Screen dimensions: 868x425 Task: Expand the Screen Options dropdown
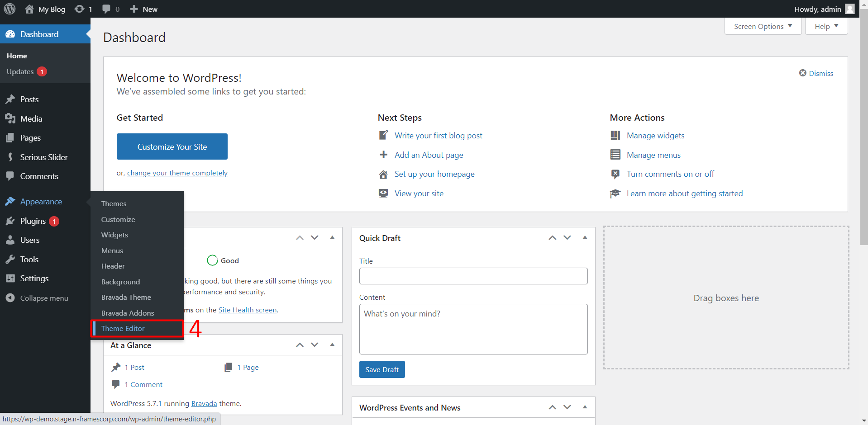pos(763,26)
